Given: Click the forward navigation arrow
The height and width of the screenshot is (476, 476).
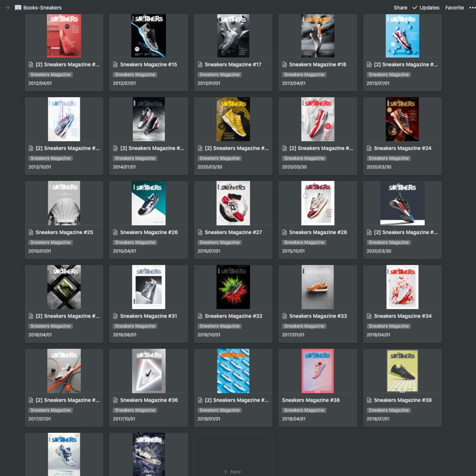Looking at the screenshot, I should [x=7, y=7].
